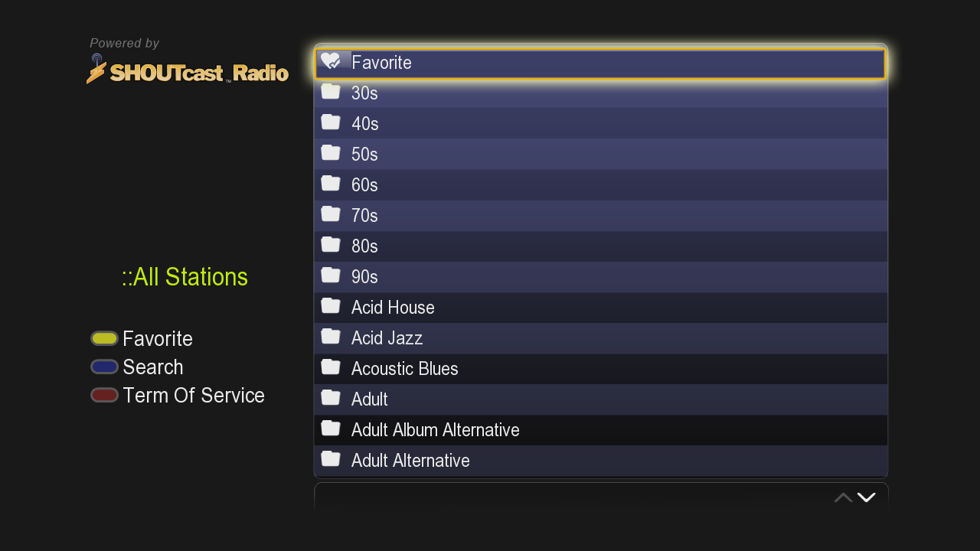Click the Search text label
Viewport: 980px width, 551px height.
point(153,367)
